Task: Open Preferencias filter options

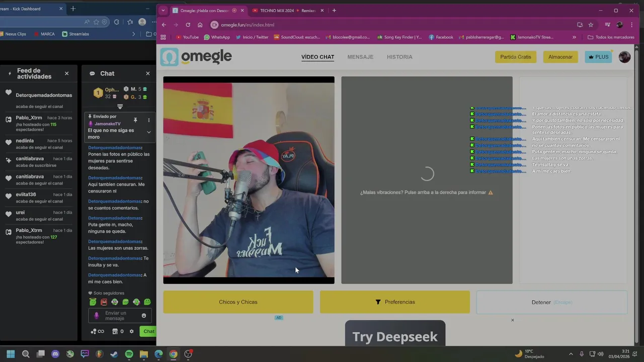Action: click(x=395, y=302)
